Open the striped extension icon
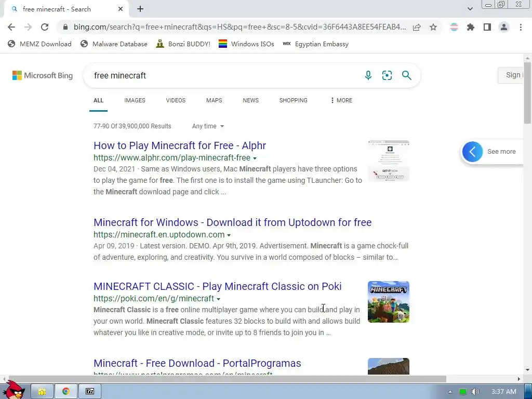The width and height of the screenshot is (532, 399). click(x=454, y=27)
